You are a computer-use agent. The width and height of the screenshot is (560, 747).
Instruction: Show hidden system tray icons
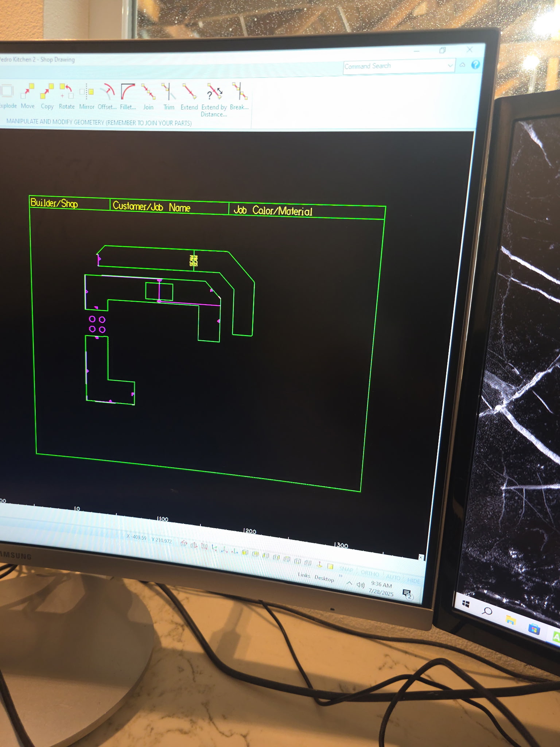click(349, 583)
